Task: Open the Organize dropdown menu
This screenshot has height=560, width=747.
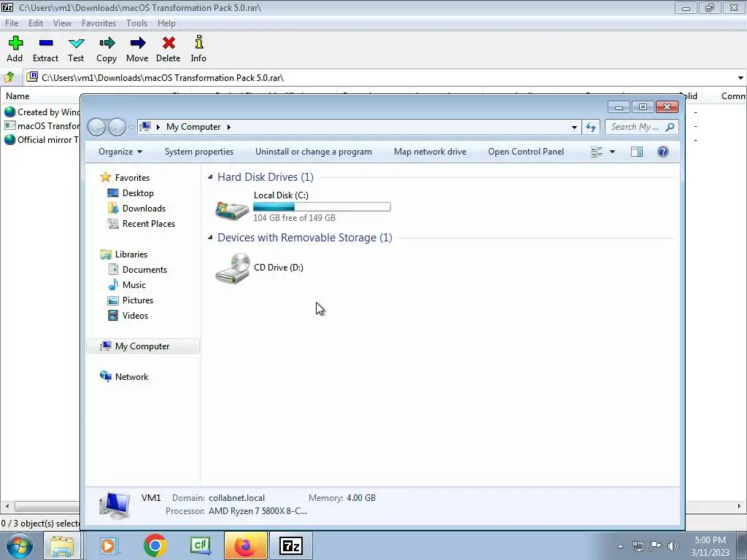Action: (120, 152)
